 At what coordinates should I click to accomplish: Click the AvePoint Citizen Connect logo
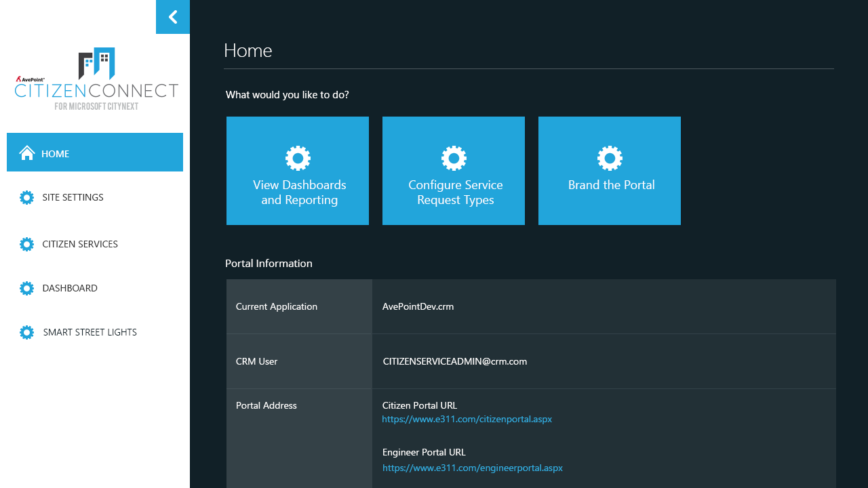tap(96, 79)
